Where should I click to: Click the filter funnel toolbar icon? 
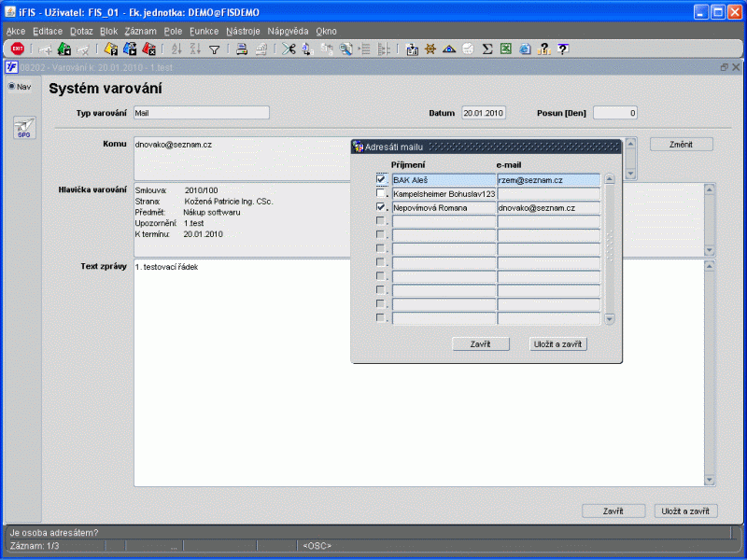click(215, 49)
